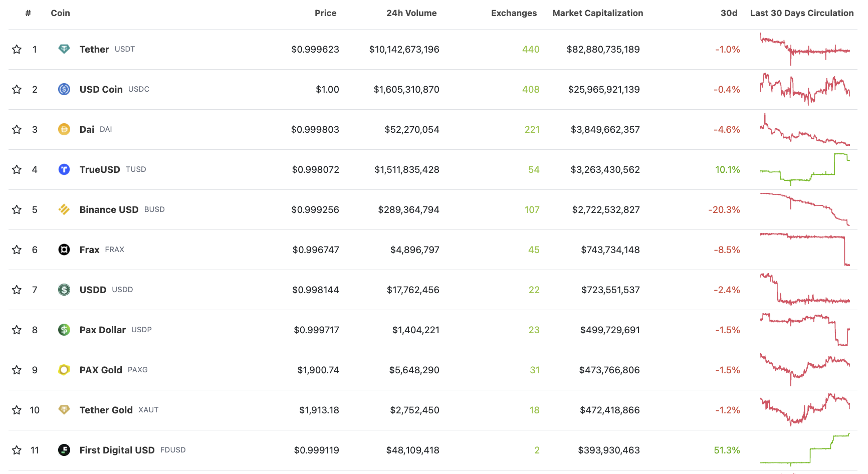The image size is (868, 474).
Task: Sort by the Coin column header
Action: coord(60,13)
